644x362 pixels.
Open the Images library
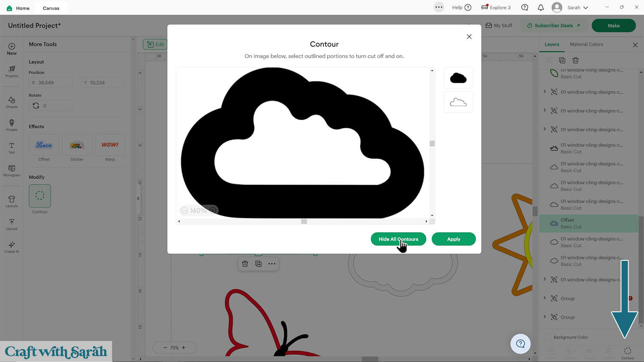pos(12,125)
